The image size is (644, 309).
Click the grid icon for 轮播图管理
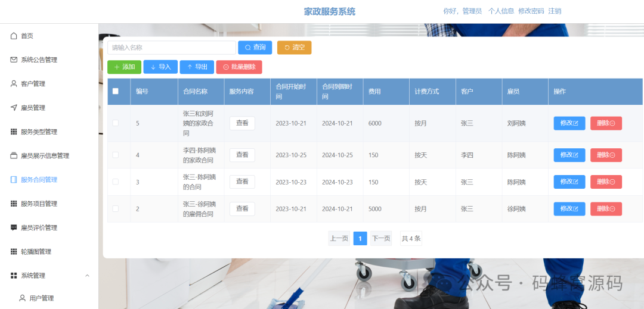[x=14, y=252]
